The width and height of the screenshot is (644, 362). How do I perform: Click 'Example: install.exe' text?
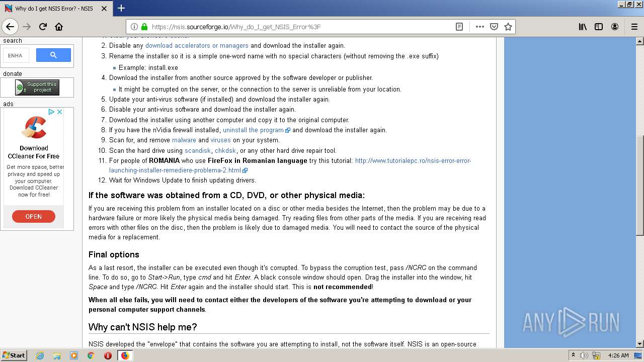[148, 68]
